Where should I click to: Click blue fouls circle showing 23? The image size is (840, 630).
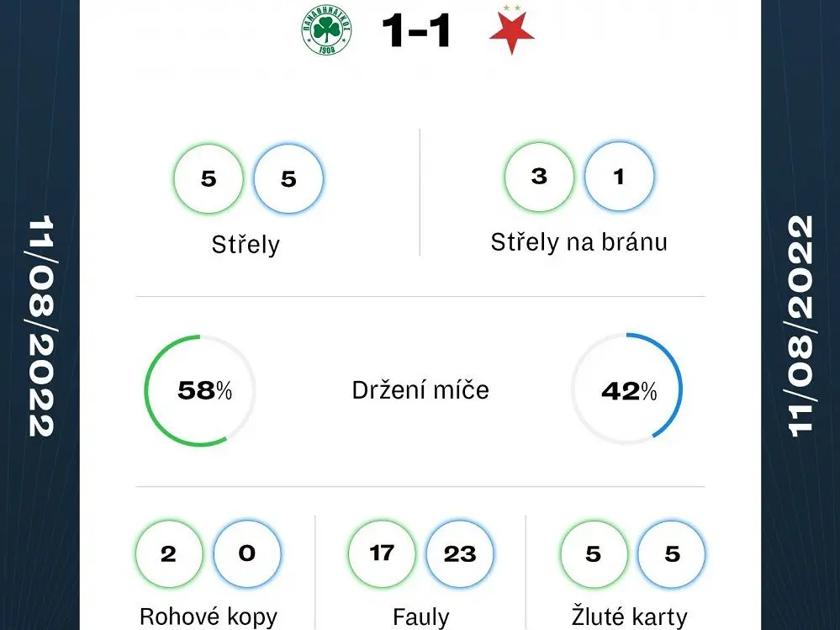tap(460, 553)
